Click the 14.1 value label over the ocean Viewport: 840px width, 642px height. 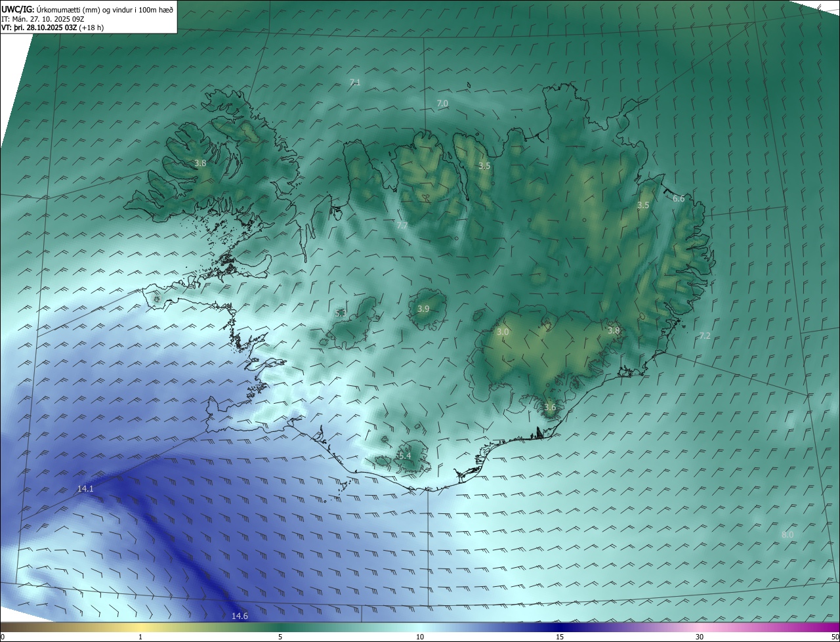click(x=85, y=489)
